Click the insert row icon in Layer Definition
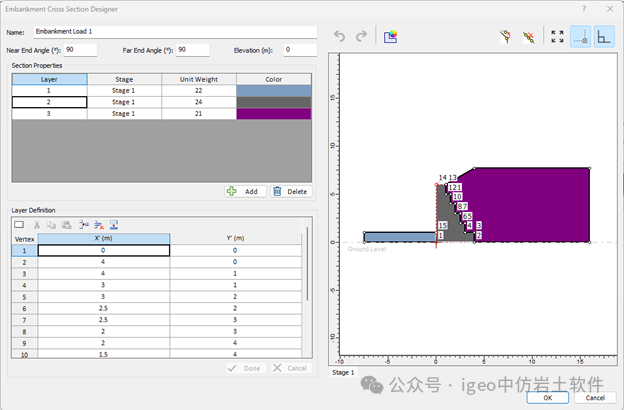 [83, 225]
